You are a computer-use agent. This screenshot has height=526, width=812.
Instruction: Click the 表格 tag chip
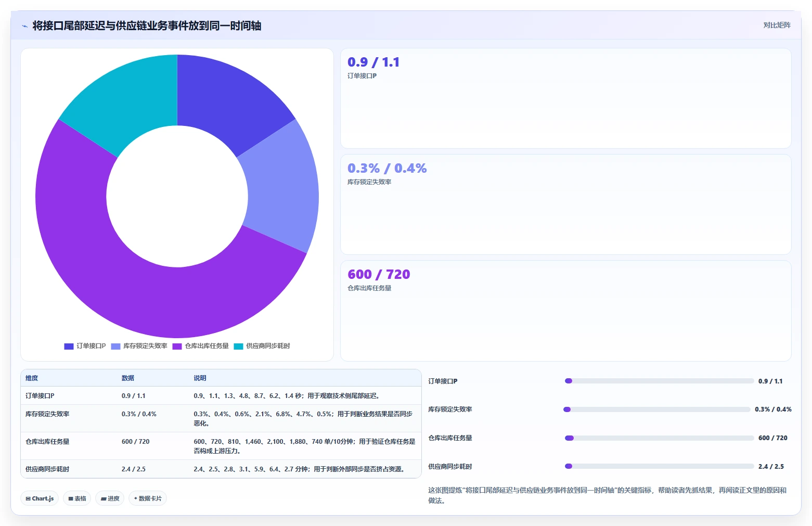(x=77, y=498)
